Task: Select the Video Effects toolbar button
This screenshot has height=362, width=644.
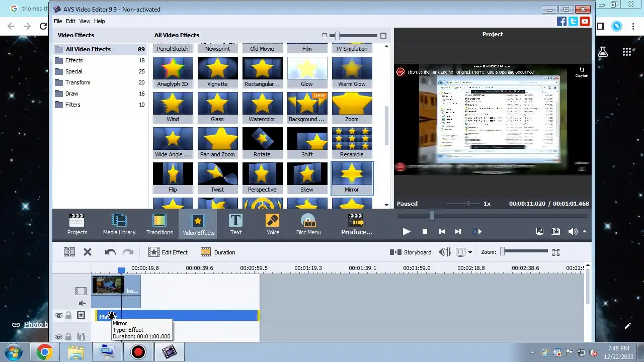Action: pos(198,224)
